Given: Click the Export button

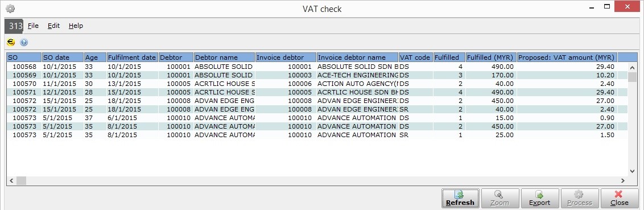Looking at the screenshot, I should (x=540, y=198).
